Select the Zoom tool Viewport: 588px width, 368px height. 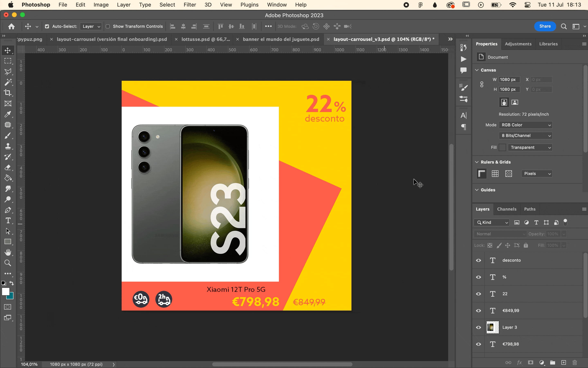(x=8, y=263)
